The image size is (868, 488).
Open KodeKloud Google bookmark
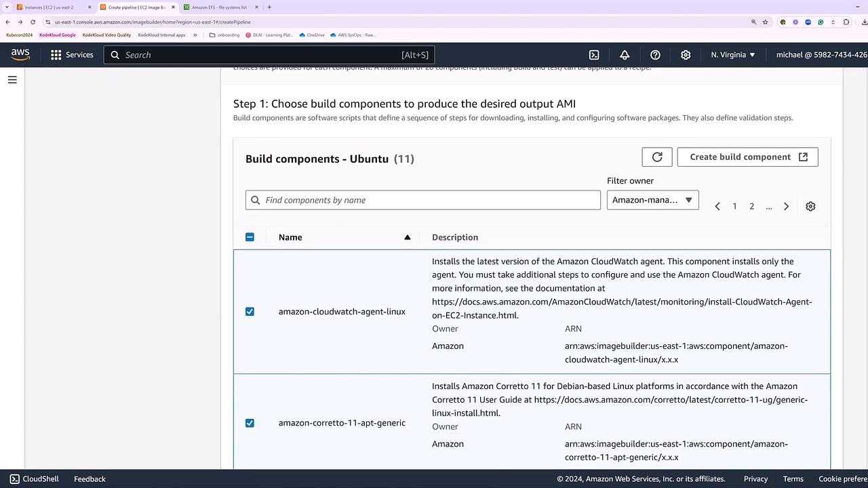[x=58, y=35]
